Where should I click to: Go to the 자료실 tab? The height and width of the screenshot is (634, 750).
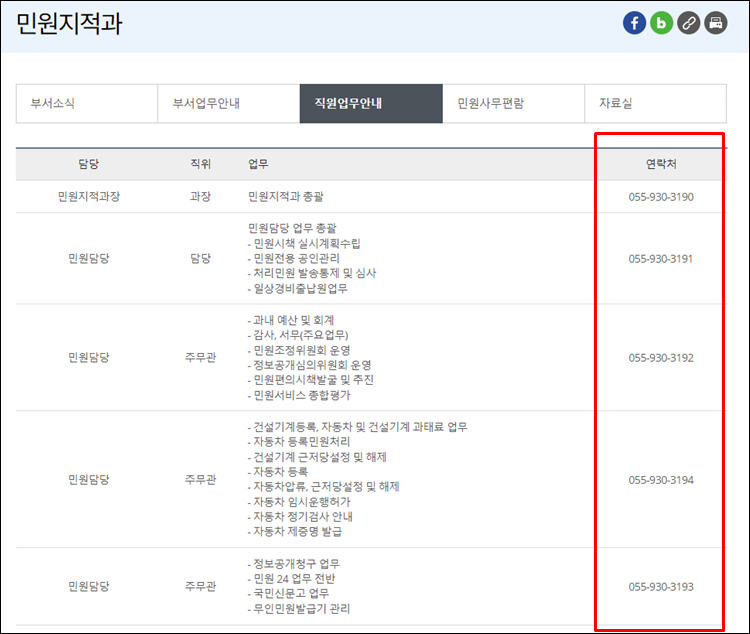(655, 103)
